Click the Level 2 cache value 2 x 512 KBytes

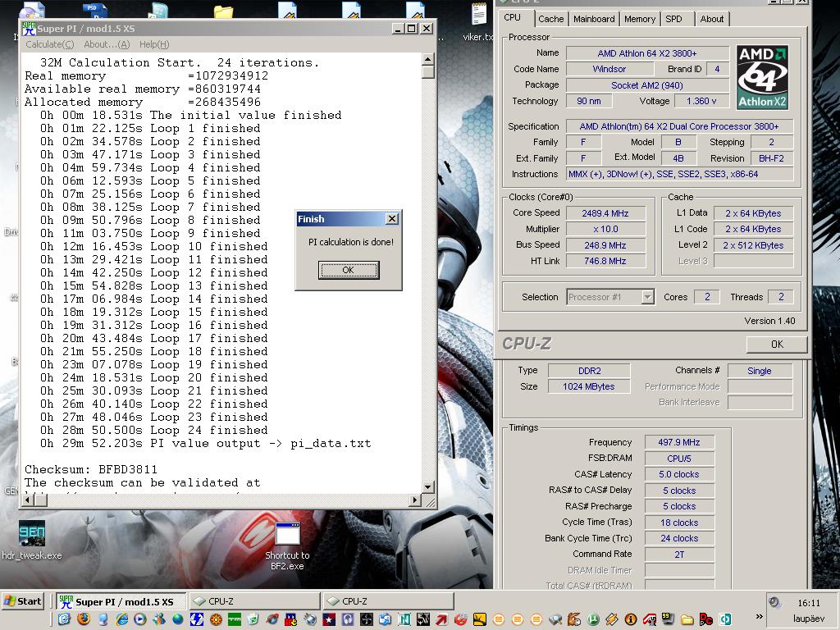[x=753, y=244]
